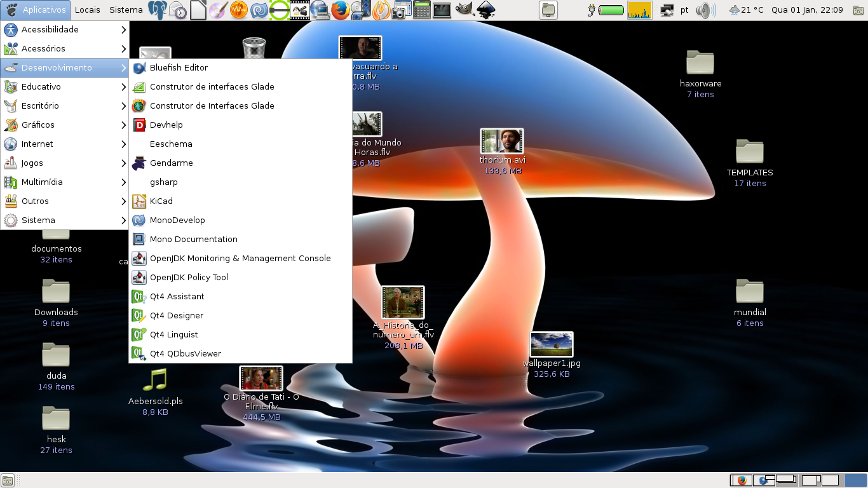Viewport: 868px width, 488px height.
Task: Open the calculator launcher icon
Action: [421, 10]
